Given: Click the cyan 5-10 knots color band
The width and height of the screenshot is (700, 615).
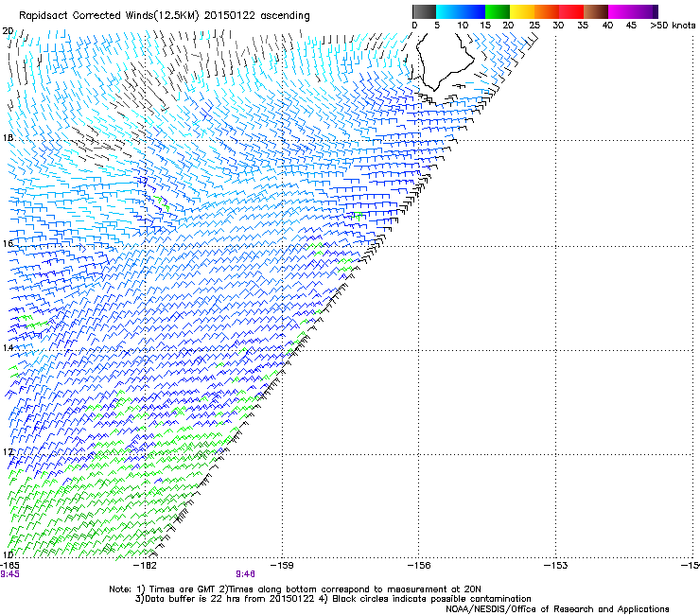Looking at the screenshot, I should (x=448, y=11).
